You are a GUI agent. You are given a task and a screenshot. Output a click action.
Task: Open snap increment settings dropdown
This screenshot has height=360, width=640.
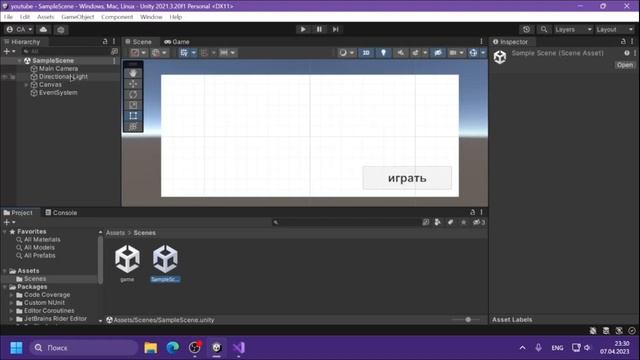click(228, 53)
